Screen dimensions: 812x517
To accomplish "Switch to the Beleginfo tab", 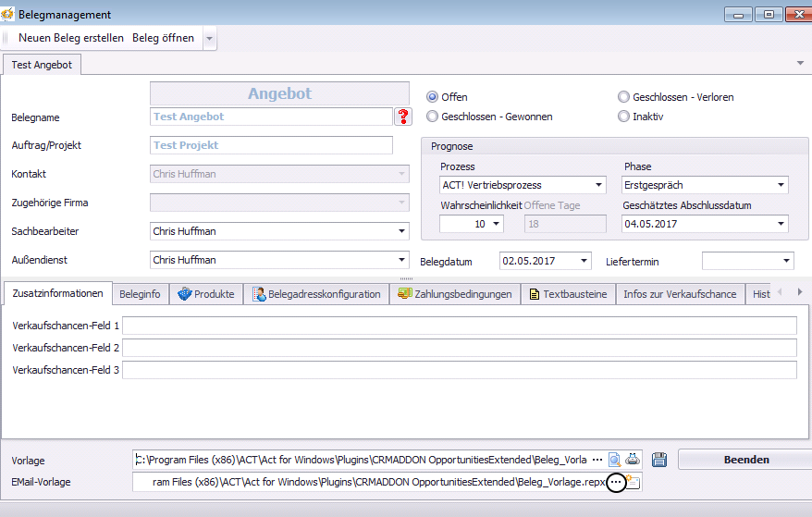I will [x=140, y=294].
